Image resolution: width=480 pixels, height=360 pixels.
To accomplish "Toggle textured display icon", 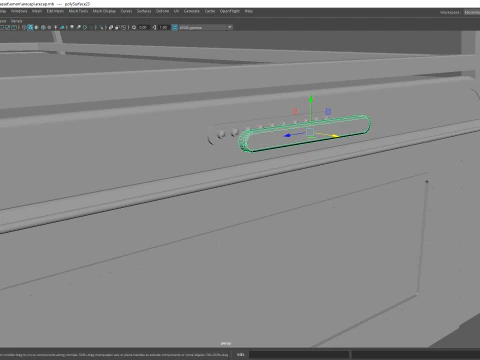I will [x=49, y=27].
